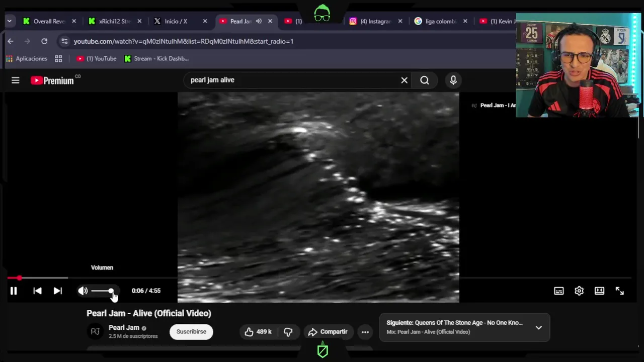
Task: Open tab groups grid icon in bookmarks bar
Action: click(x=58, y=59)
